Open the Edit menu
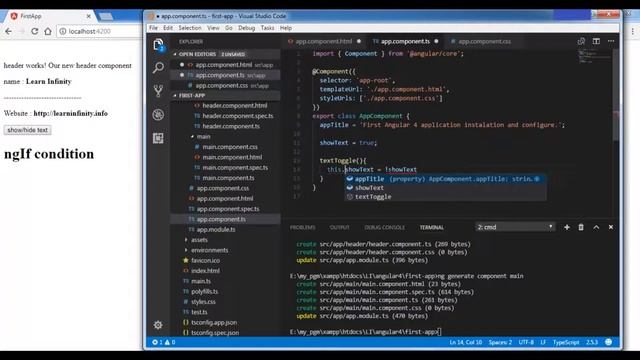The height and width of the screenshot is (360, 640). click(168, 28)
